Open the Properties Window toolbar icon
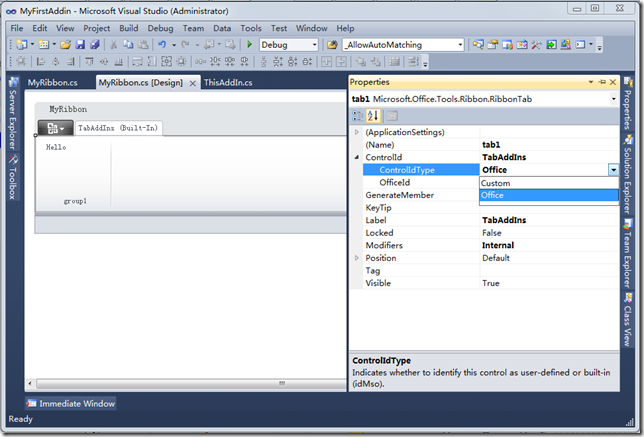This screenshot has width=644, height=437. point(492,45)
